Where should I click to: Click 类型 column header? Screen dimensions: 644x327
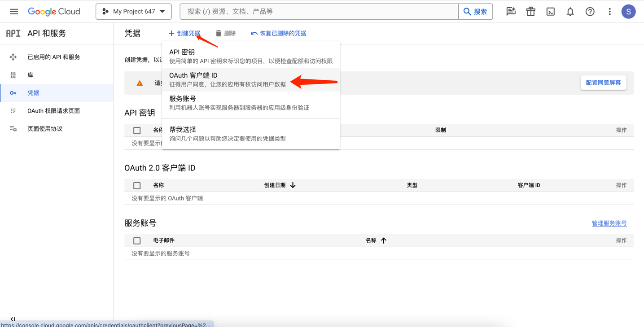pyautogui.click(x=412, y=185)
